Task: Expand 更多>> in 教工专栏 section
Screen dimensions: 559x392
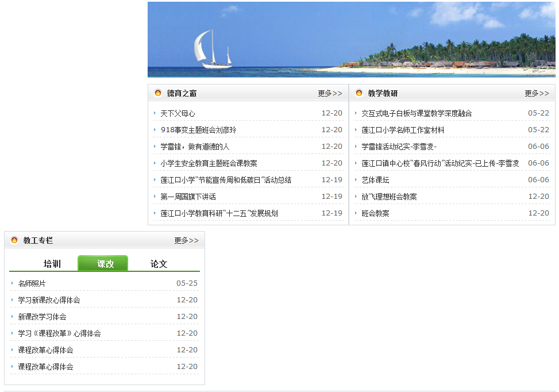Action: (x=186, y=240)
